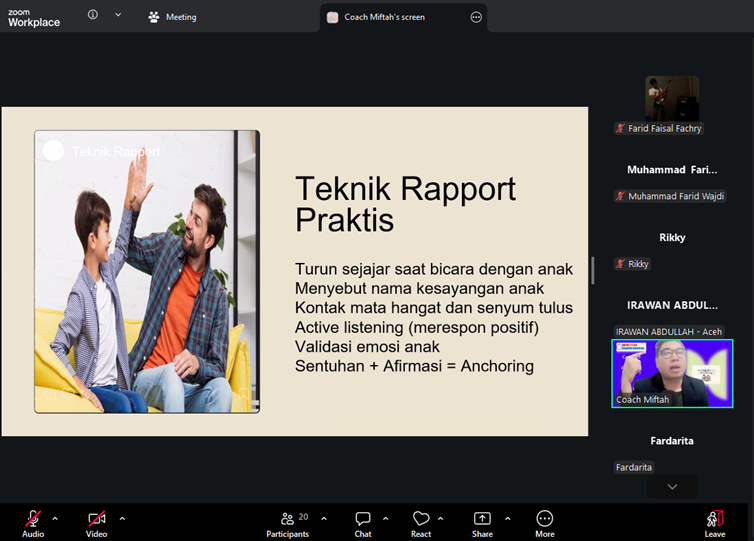Expand chat options caret
This screenshot has width=754, height=541.
(386, 518)
